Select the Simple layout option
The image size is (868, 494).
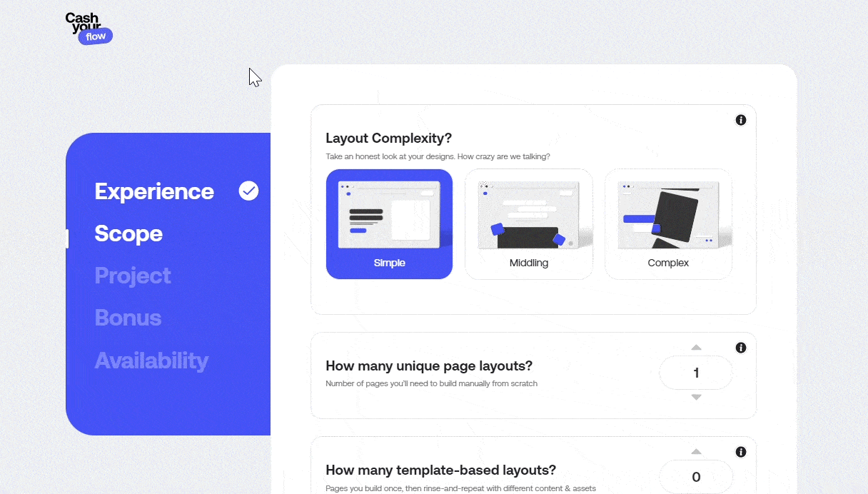click(x=389, y=223)
